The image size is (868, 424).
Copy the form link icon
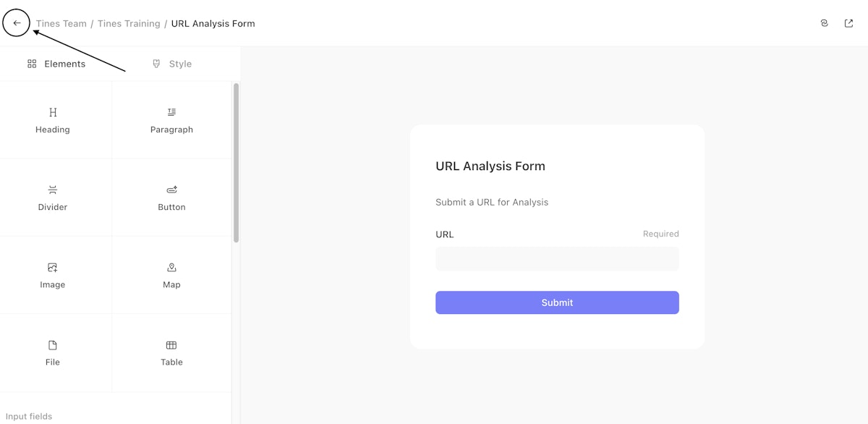click(x=825, y=23)
